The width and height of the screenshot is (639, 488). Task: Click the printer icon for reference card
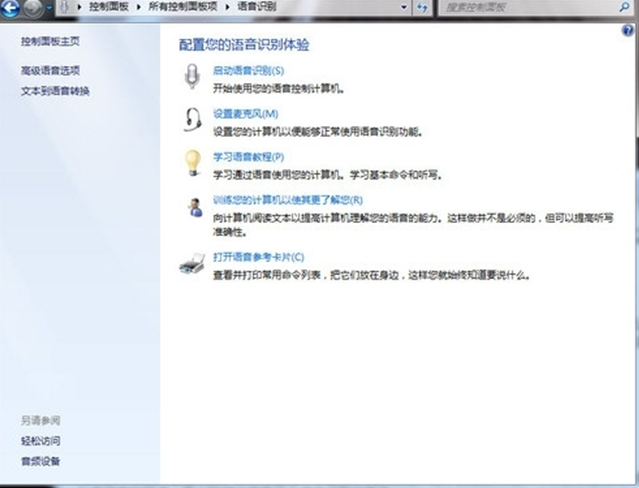pos(191,264)
